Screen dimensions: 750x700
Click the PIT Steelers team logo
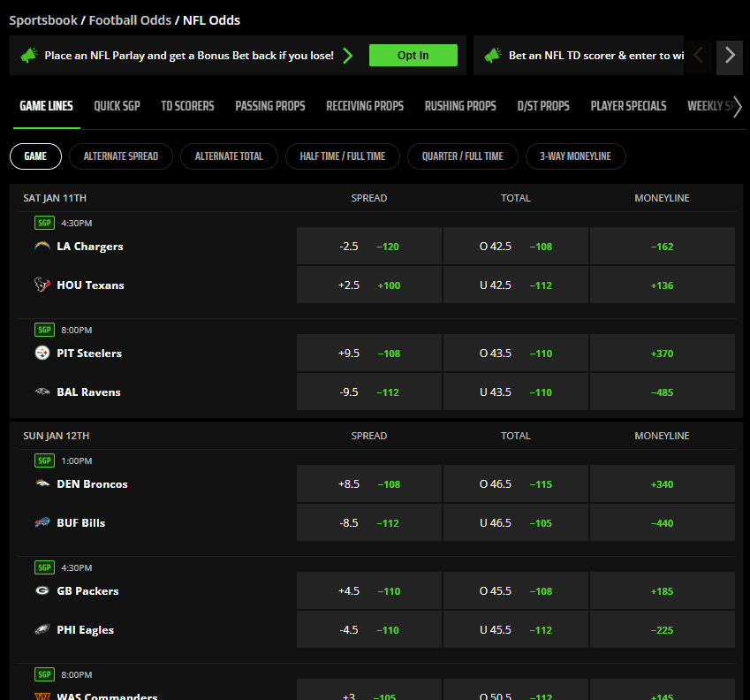[x=42, y=354]
